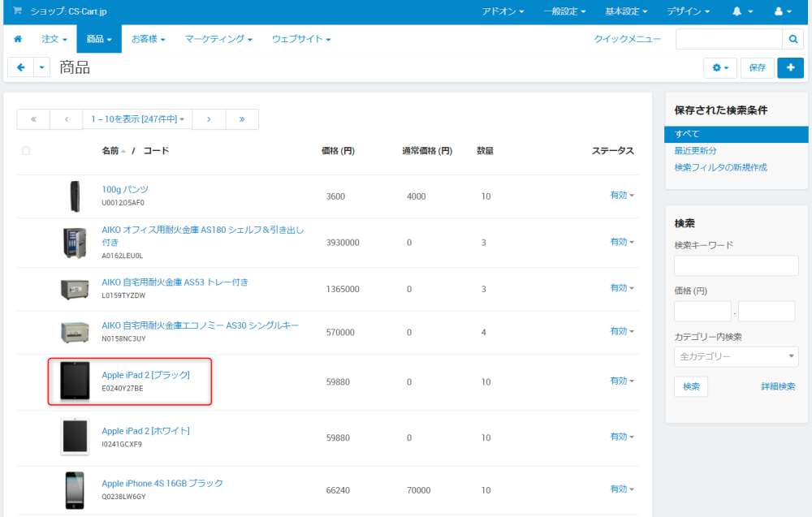
Task: Open product Apple iPad 2 [ホワイト]
Action: (x=145, y=431)
